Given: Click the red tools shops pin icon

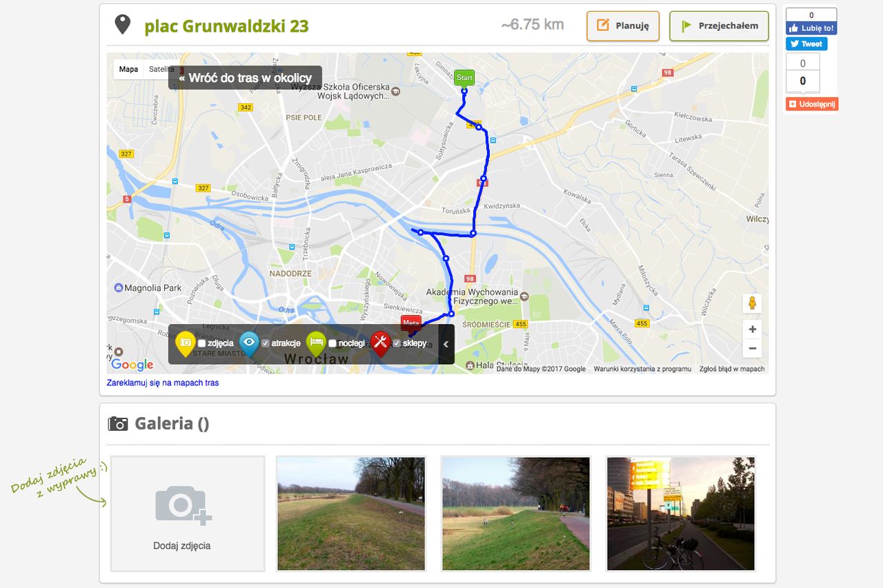Looking at the screenshot, I should coord(381,343).
